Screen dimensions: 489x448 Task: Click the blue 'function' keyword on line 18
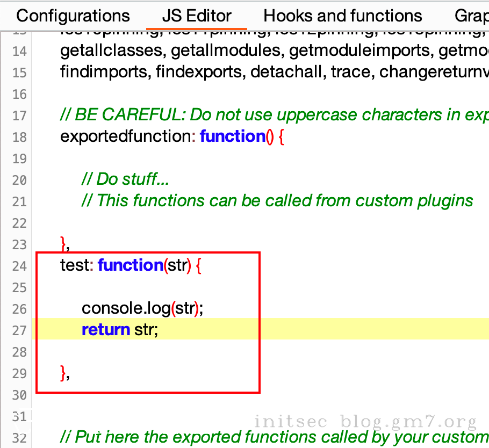(232, 136)
